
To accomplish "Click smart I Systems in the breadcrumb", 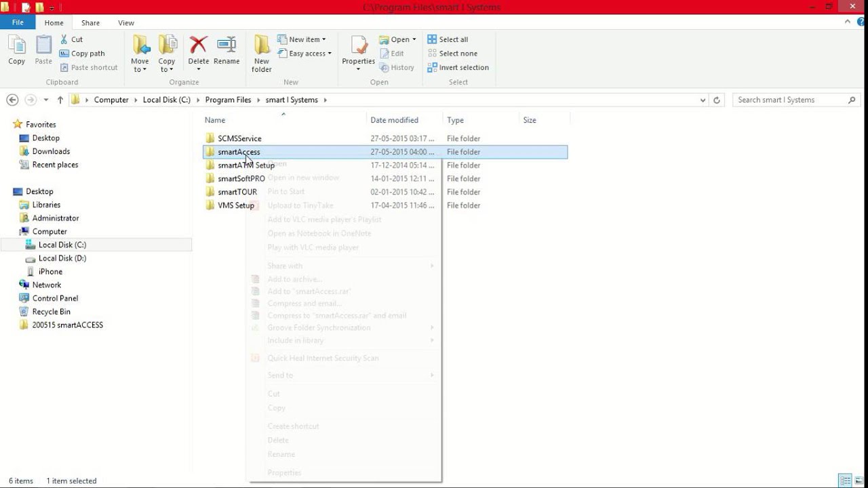I will pos(292,100).
